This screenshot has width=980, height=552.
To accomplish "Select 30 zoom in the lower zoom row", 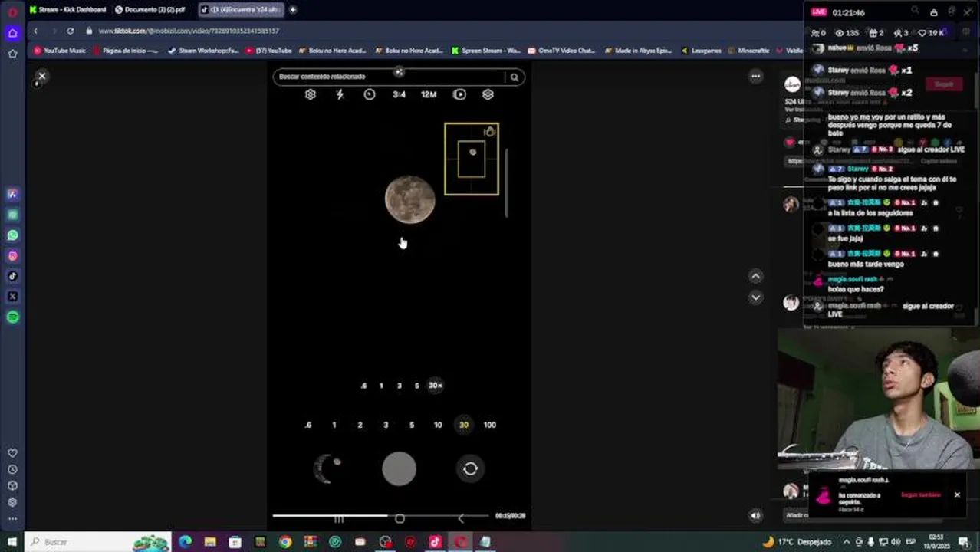I will coord(464,425).
